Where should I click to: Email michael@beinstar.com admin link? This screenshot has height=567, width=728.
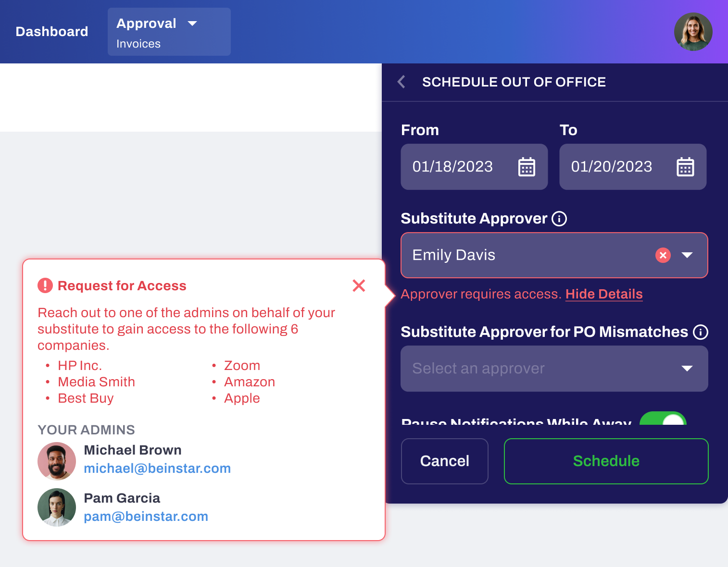pos(157,468)
